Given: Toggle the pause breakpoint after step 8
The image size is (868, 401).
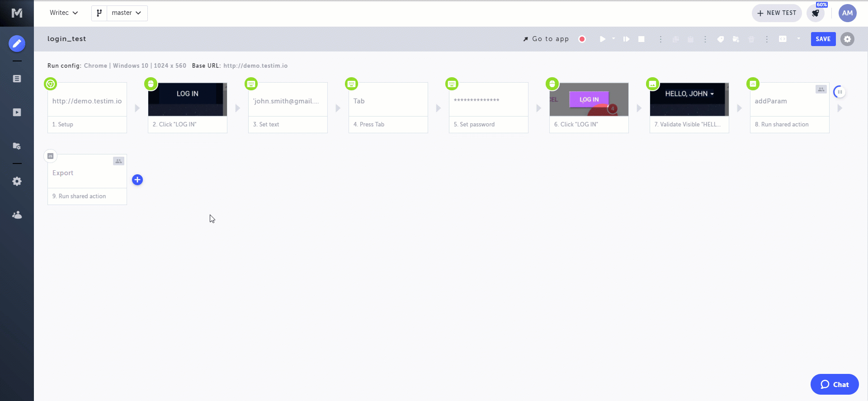Looking at the screenshot, I should click(840, 92).
